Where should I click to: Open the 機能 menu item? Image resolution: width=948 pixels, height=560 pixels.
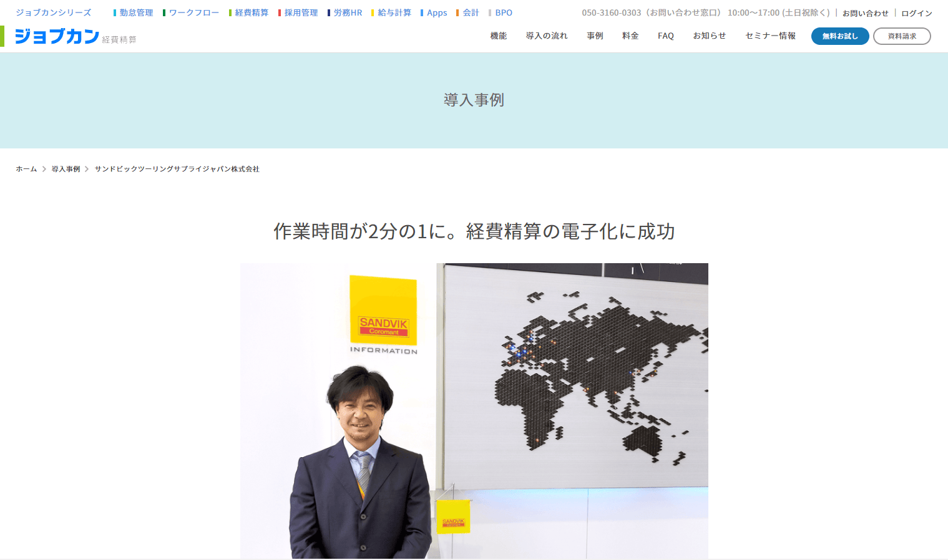point(499,36)
